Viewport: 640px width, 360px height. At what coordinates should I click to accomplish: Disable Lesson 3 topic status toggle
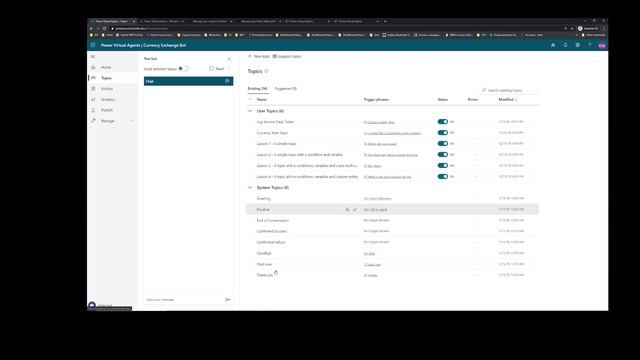pos(443,166)
